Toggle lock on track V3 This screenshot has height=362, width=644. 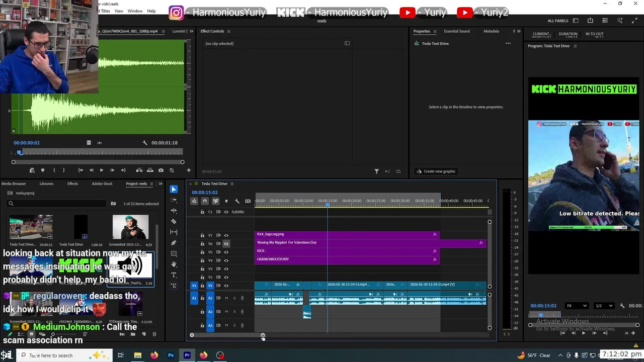[202, 269]
